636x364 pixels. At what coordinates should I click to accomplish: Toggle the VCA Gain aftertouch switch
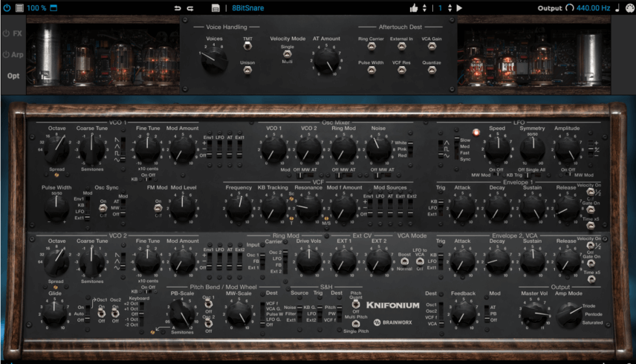pyautogui.click(x=432, y=47)
